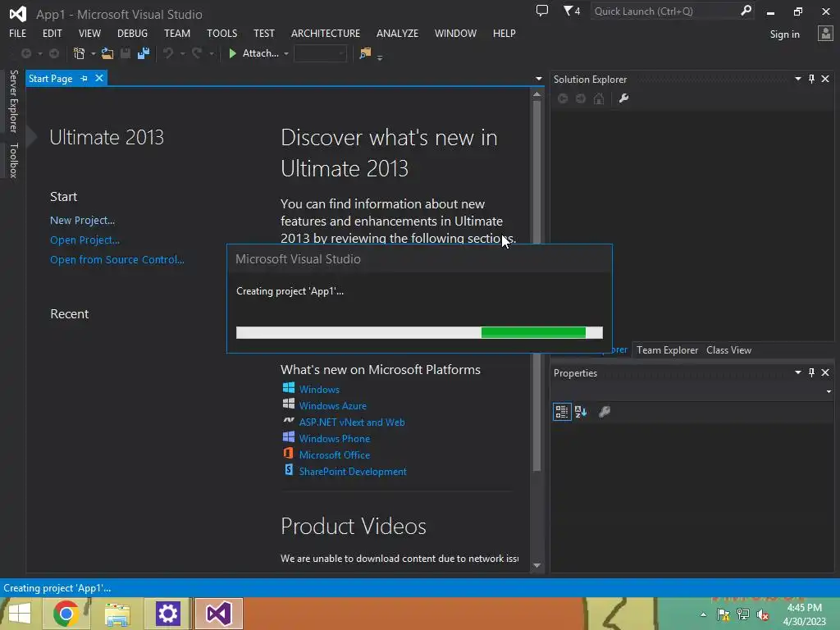Click the Windows Start button
Viewport: 840px width, 630px height.
[x=20, y=614]
